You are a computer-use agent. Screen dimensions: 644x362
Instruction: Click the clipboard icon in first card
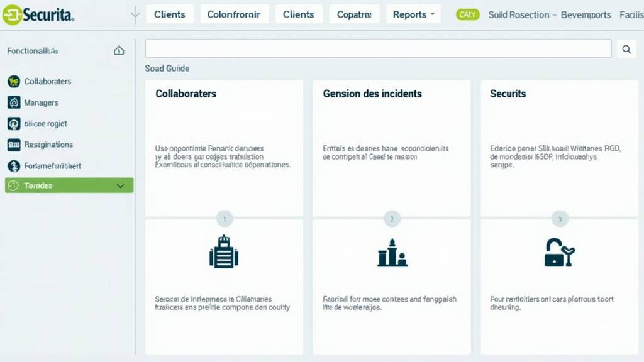click(x=224, y=251)
